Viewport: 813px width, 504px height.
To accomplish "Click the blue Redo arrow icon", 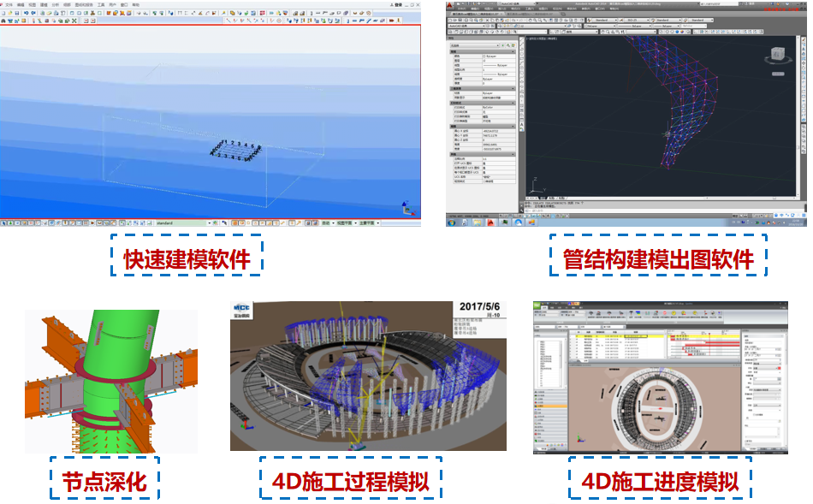I will pos(33,13).
